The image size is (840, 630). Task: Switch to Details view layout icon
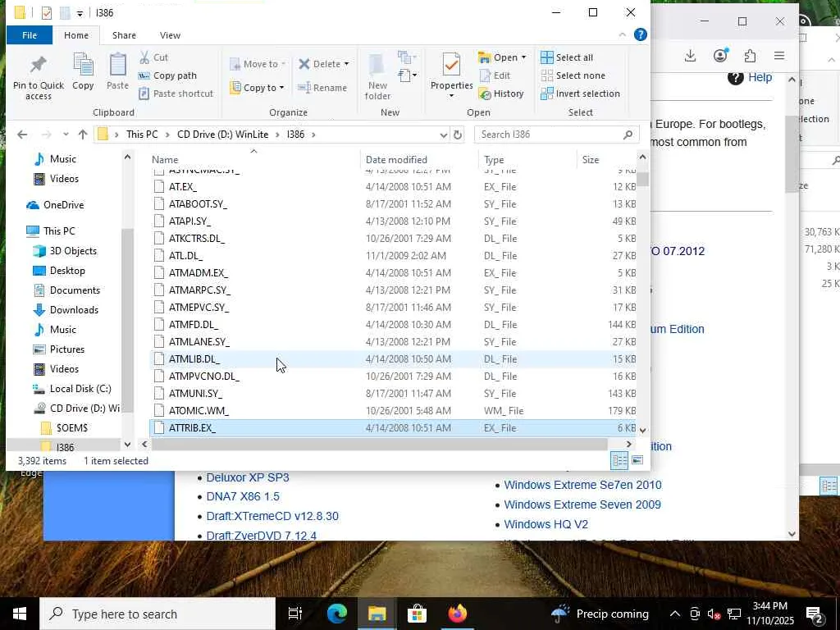click(619, 460)
